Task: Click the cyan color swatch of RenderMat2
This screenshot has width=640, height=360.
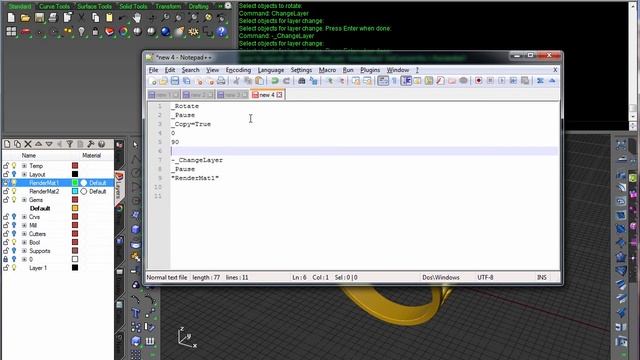Action: (x=75, y=191)
